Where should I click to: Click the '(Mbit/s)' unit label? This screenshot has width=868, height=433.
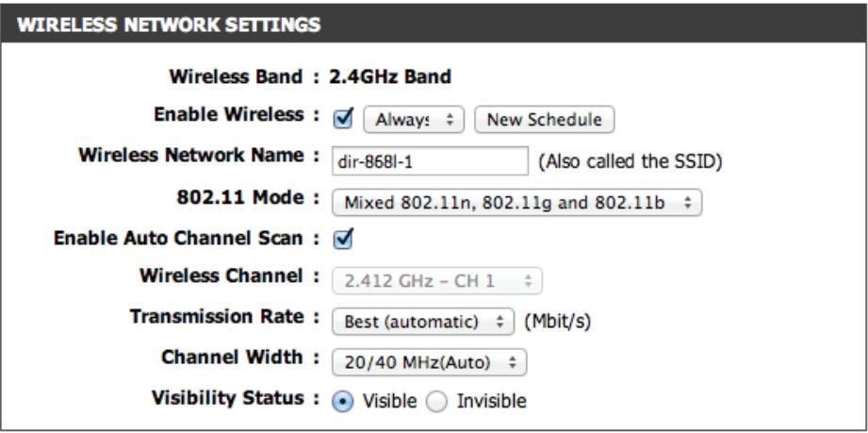(x=557, y=322)
